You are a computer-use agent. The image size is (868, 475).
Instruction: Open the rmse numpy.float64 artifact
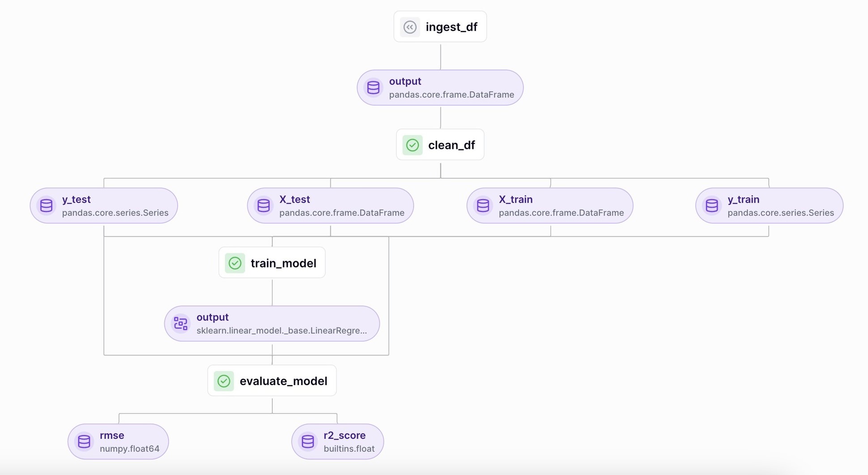[129, 441]
